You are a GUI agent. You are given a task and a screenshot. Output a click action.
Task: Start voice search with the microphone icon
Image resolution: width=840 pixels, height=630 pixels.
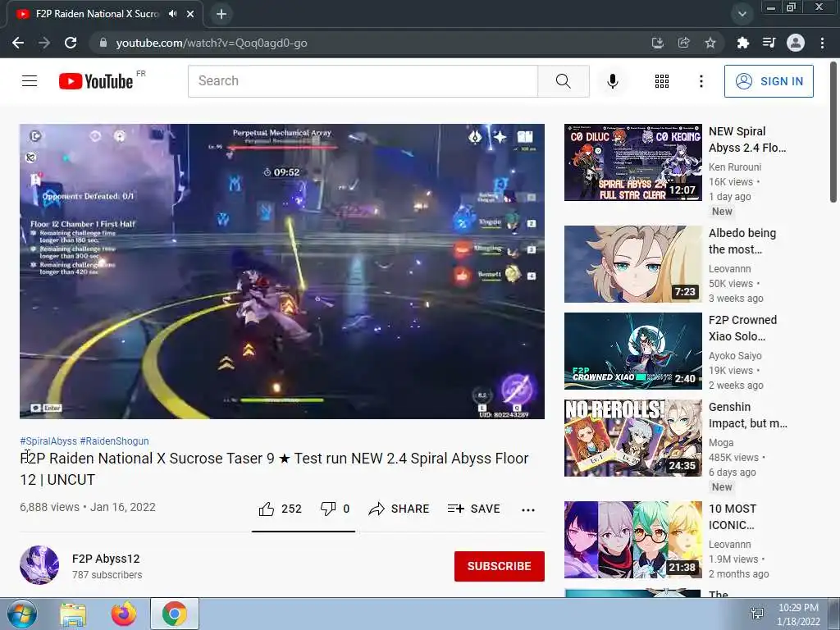coord(613,81)
